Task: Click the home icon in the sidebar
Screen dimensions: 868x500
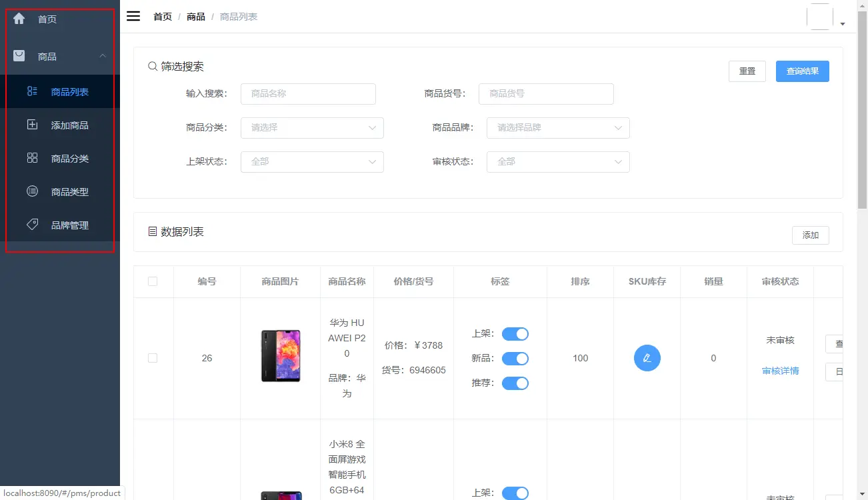Action: tap(19, 19)
